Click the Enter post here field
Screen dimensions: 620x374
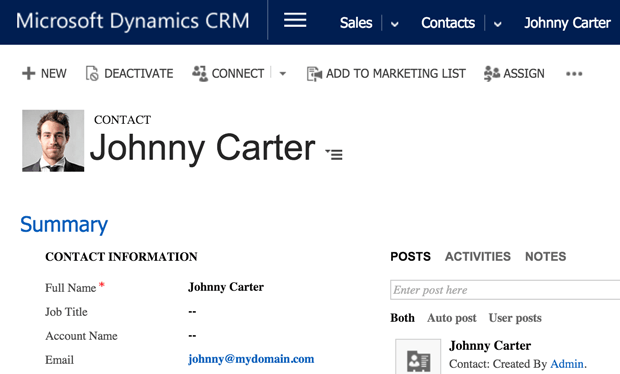point(505,290)
